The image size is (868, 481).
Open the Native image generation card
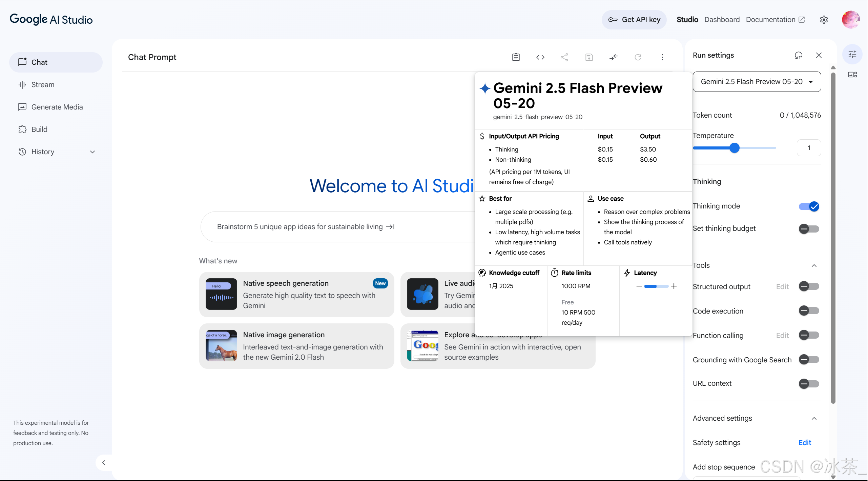[x=296, y=346]
